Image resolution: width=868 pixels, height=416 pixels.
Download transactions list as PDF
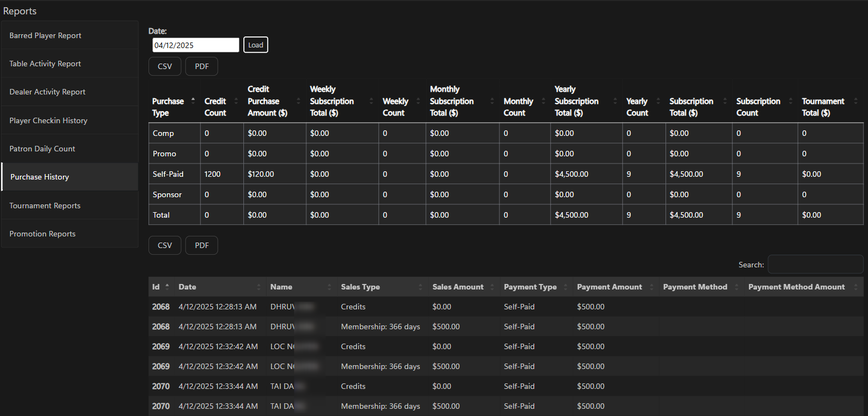(201, 245)
